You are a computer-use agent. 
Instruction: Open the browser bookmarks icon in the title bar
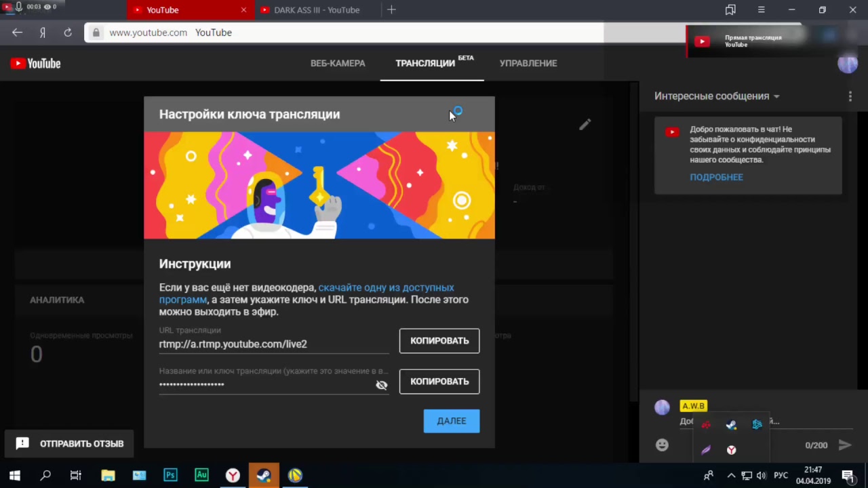click(730, 9)
